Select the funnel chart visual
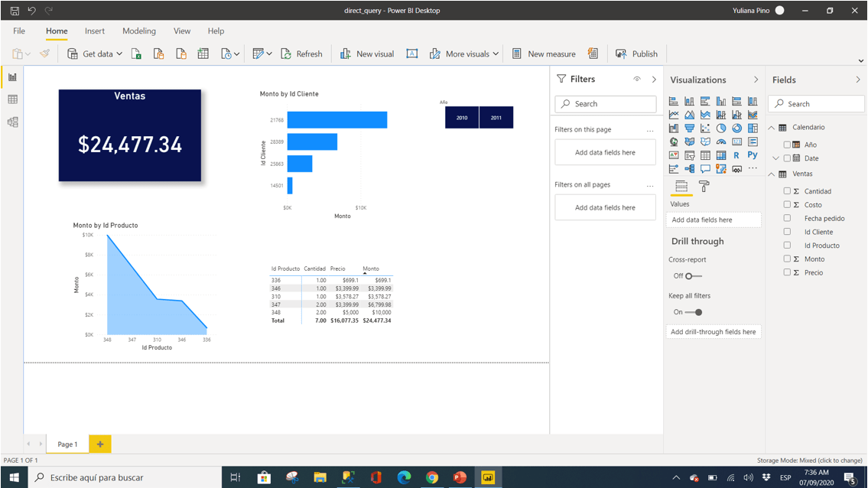The width and height of the screenshot is (868, 488). click(689, 128)
